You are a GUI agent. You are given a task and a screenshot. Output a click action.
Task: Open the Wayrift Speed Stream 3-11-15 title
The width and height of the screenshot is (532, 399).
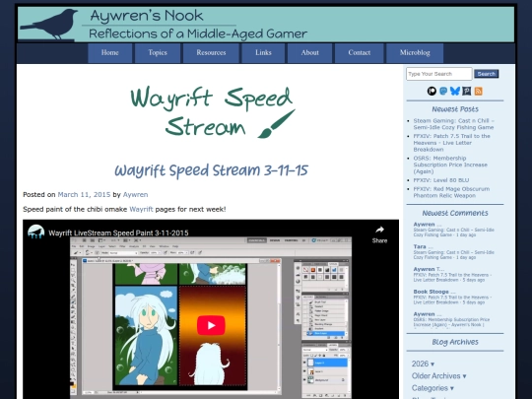tap(211, 170)
